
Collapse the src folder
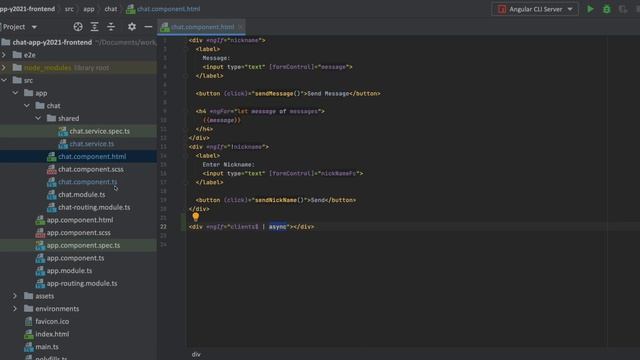[x=4, y=80]
